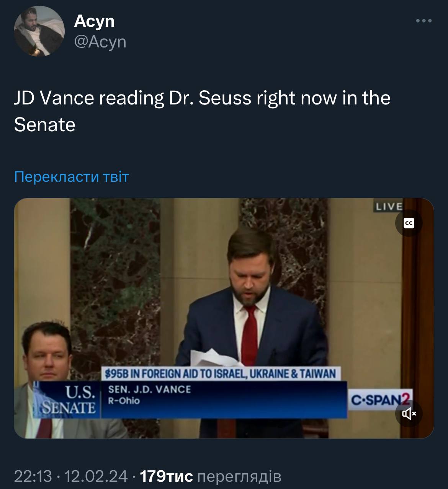448x489 pixels.
Task: Click the U.S. Senate logo in the video
Action: [70, 399]
